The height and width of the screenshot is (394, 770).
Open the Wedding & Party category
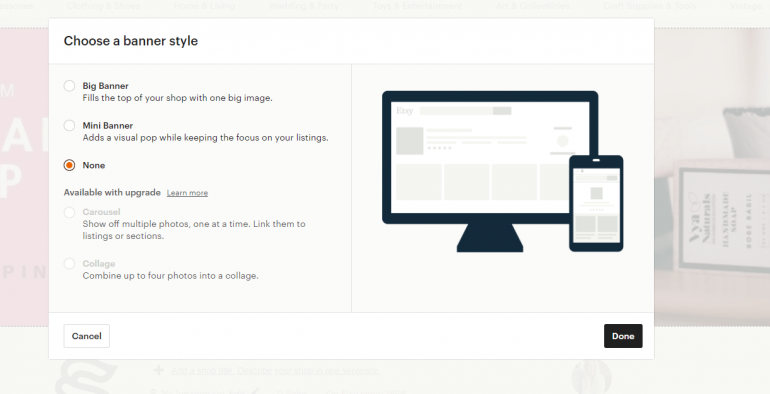[303, 6]
